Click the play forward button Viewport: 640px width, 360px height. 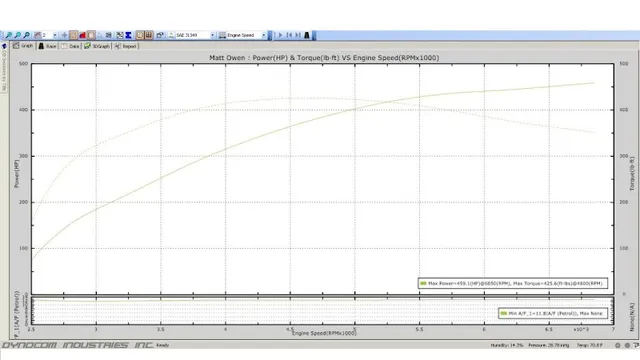click(x=280, y=36)
